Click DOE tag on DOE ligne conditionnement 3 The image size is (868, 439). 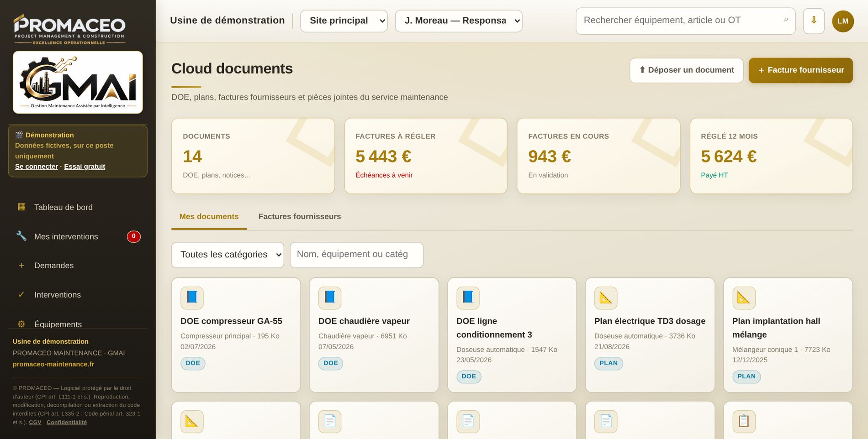(469, 376)
